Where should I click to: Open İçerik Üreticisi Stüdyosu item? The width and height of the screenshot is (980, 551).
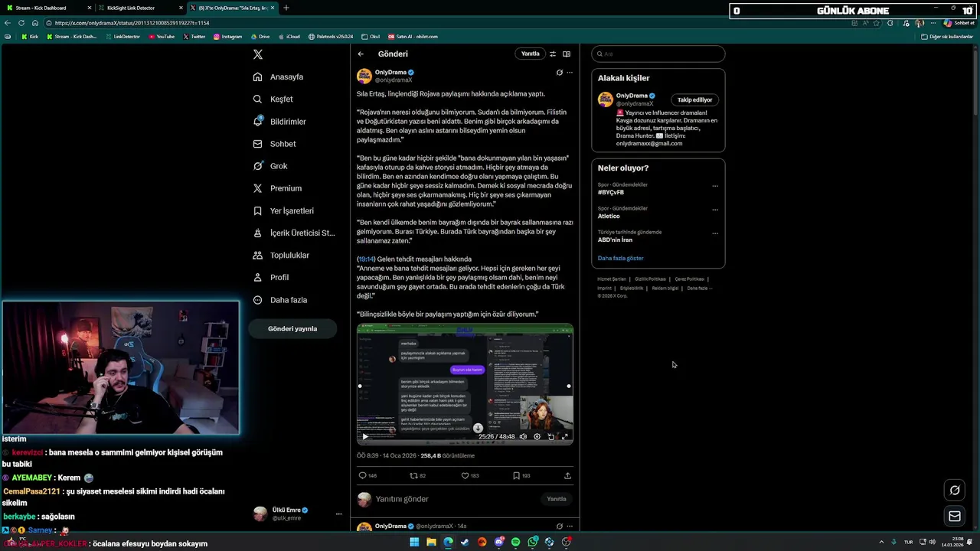coord(294,233)
